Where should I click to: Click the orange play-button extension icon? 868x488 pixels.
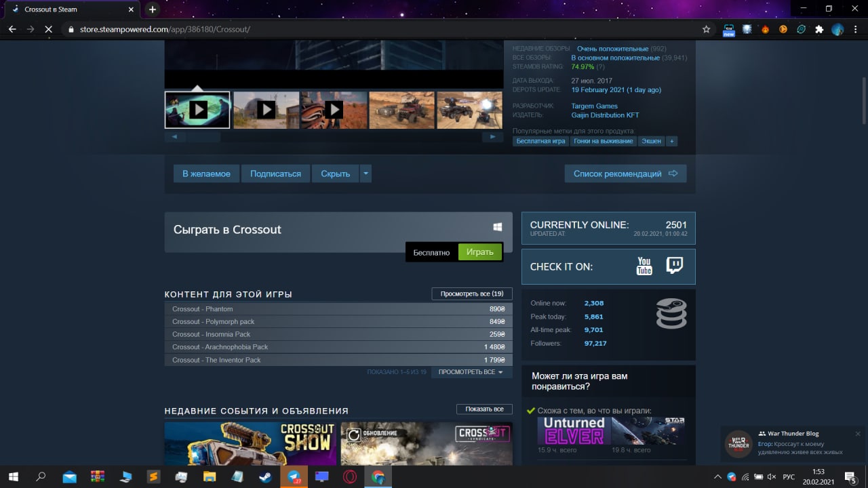pos(783,29)
